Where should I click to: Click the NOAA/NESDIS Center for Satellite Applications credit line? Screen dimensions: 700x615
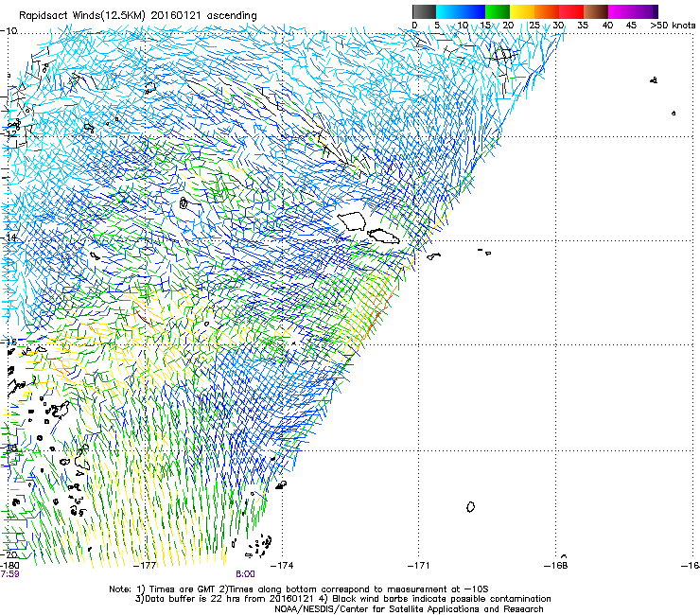[x=409, y=609]
